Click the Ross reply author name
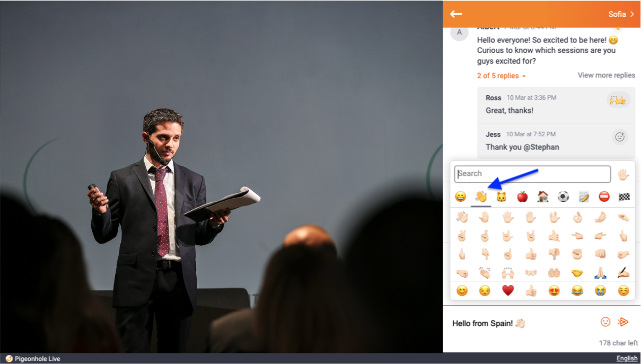The image size is (641, 364). (493, 97)
